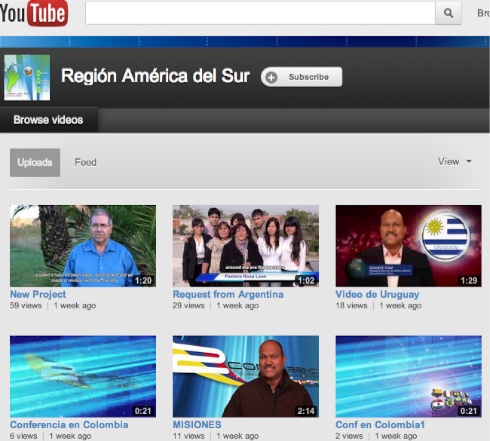The image size is (490, 441).
Task: Open the Browse videos tab
Action: point(48,120)
